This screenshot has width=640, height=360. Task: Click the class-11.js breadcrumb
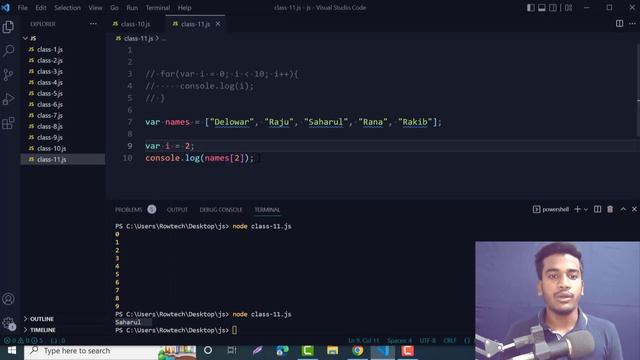click(x=138, y=38)
